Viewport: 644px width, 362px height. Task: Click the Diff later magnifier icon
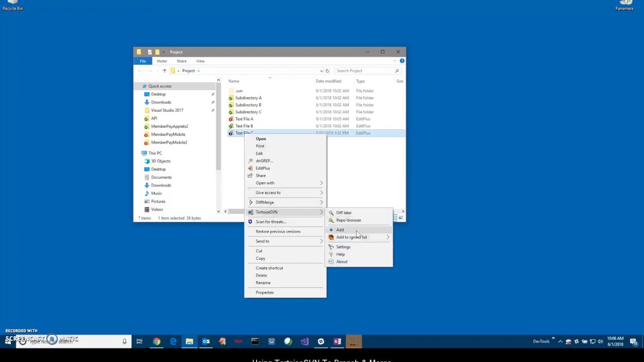[x=331, y=213]
